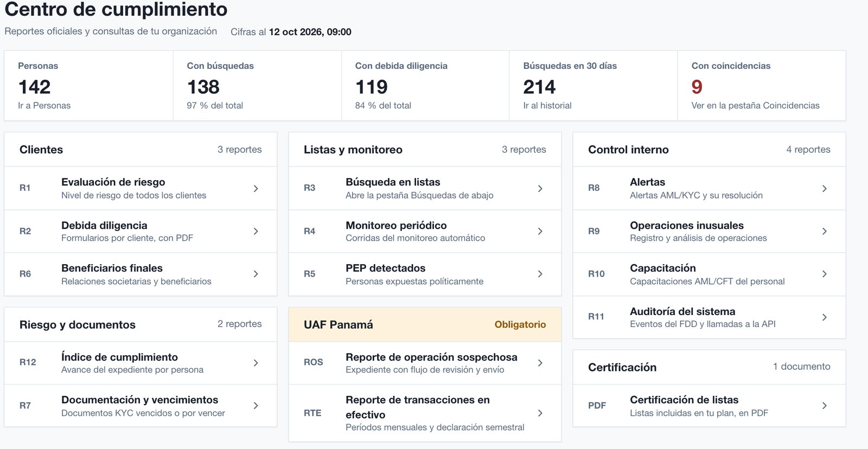The height and width of the screenshot is (449, 868).
Task: Click the red coincidencias count 9
Action: pyautogui.click(x=697, y=87)
